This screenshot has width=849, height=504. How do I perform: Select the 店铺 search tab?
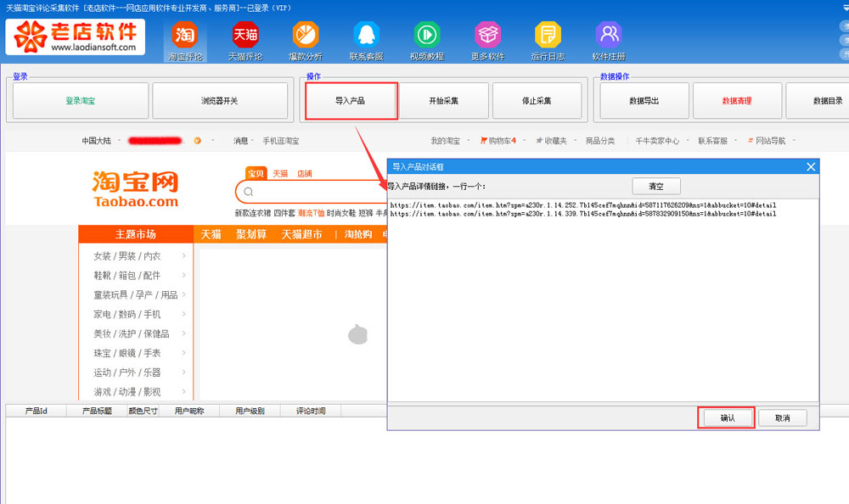coord(304,174)
